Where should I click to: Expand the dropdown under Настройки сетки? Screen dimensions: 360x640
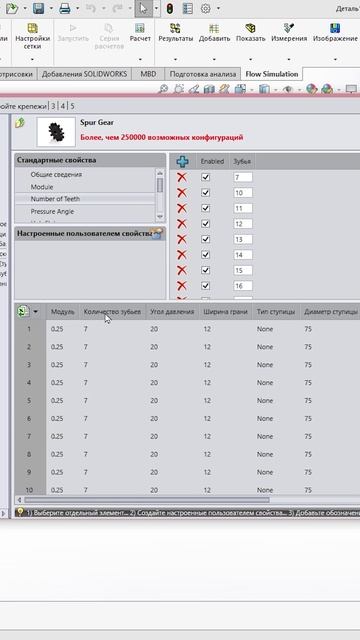point(32,59)
